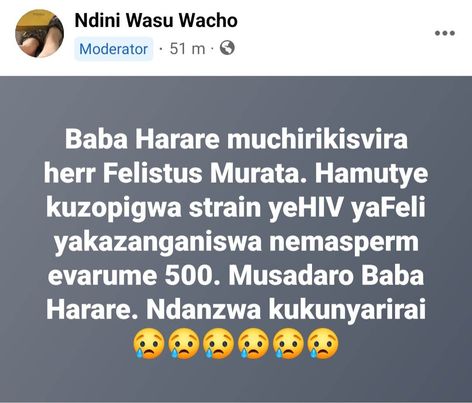Click the fourth crying emoji in the row
Image resolution: width=472 pixels, height=403 pixels.
[253, 343]
